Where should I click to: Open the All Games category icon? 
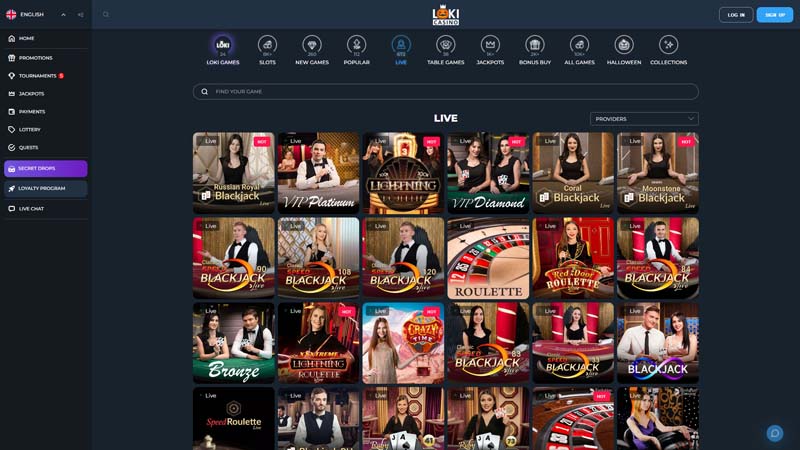580,45
